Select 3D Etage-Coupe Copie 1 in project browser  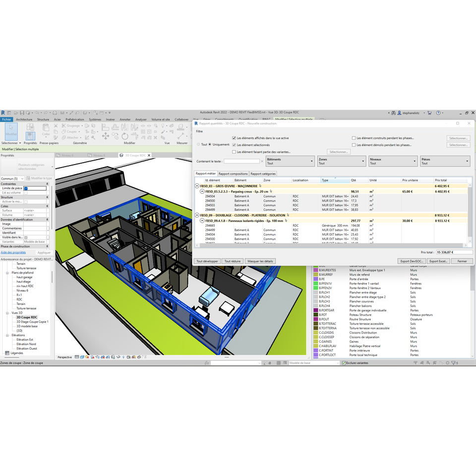tap(32, 322)
